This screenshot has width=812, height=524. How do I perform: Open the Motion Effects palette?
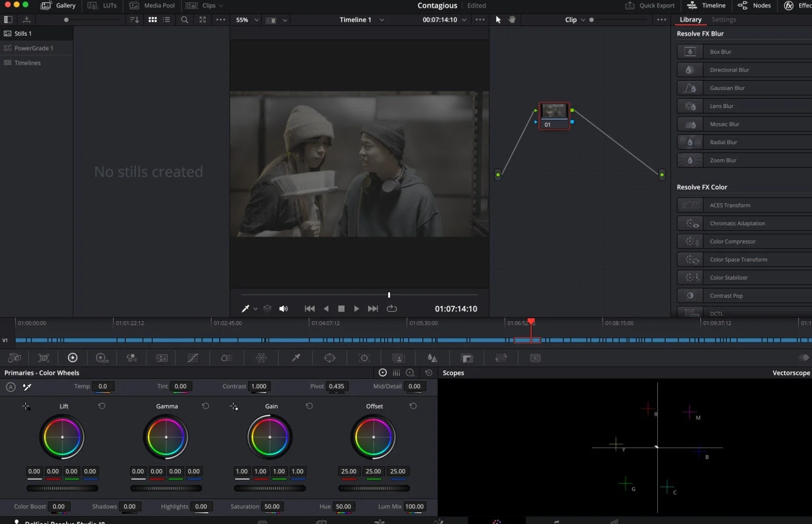[x=161, y=358]
